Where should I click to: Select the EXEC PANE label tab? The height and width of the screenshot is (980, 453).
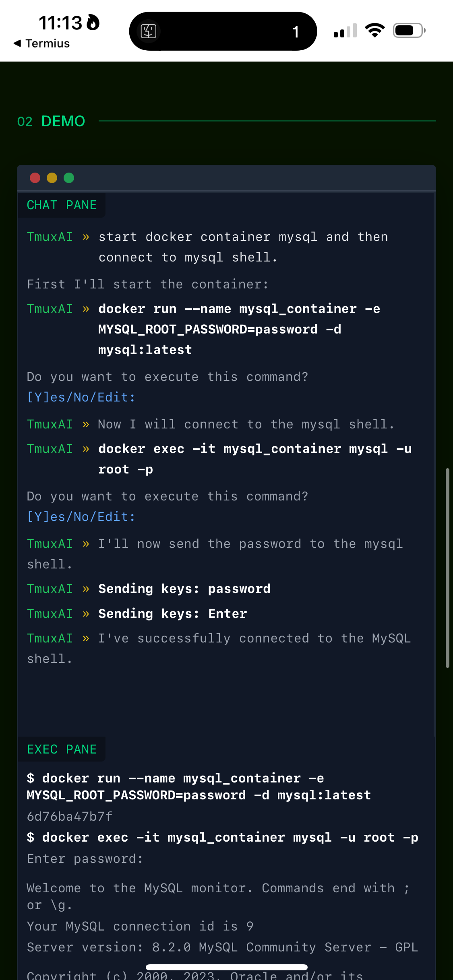click(62, 749)
